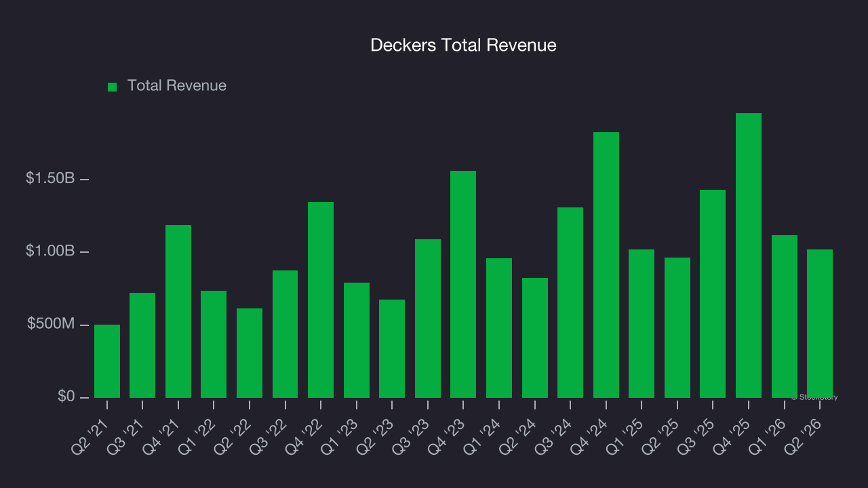Select the tallest Q4 '25 revenue bar

[749, 256]
